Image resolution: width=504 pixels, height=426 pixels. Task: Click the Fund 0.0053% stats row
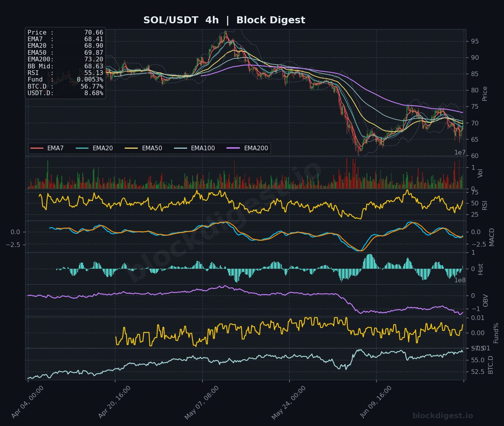tap(65, 80)
